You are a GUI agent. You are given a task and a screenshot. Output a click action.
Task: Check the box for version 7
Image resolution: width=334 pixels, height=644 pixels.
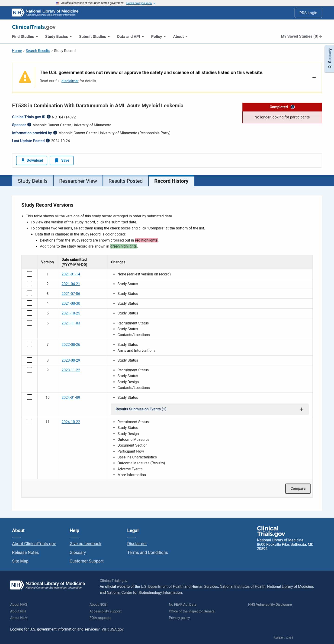[29, 344]
